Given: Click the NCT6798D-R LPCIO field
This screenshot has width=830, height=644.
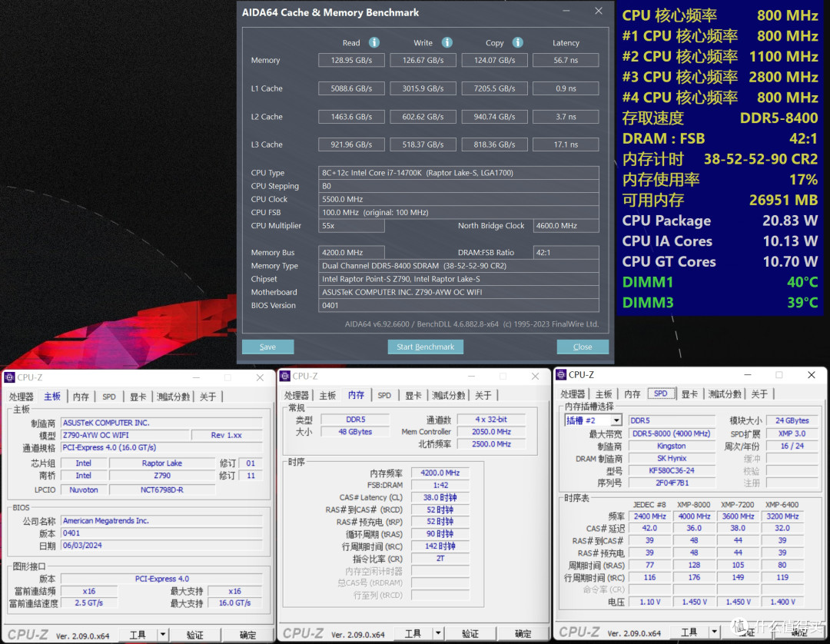Looking at the screenshot, I should 162,490.
